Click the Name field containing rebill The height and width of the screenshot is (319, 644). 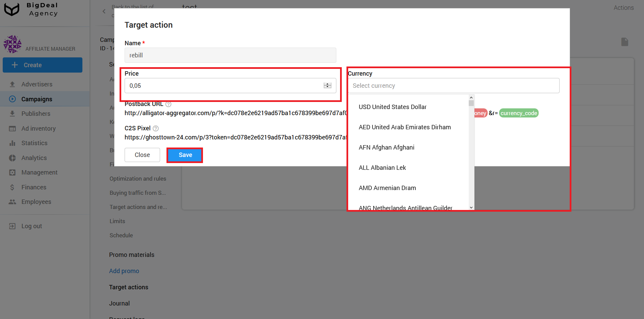230,55
